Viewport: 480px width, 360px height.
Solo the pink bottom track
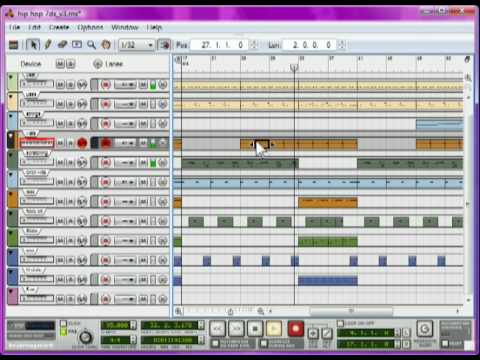pos(70,299)
